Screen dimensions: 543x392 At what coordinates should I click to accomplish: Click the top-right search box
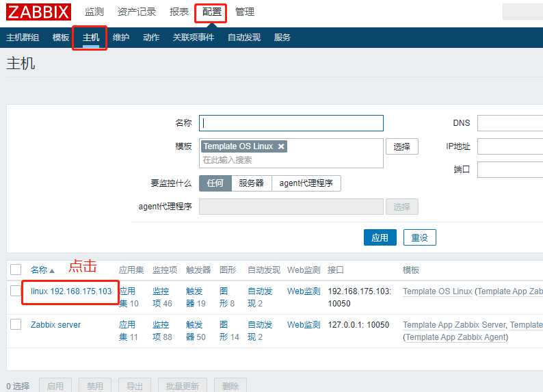point(522,12)
